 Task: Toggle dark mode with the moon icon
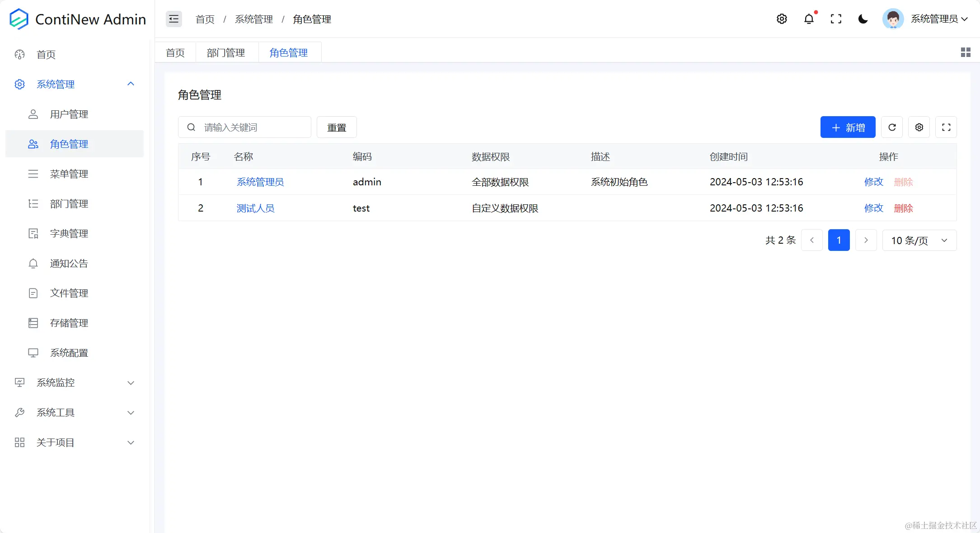pos(863,19)
